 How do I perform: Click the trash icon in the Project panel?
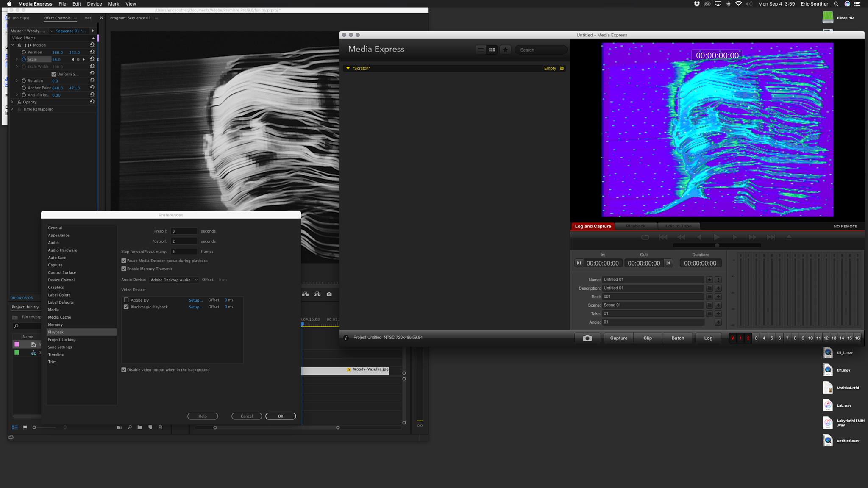pos(160,427)
